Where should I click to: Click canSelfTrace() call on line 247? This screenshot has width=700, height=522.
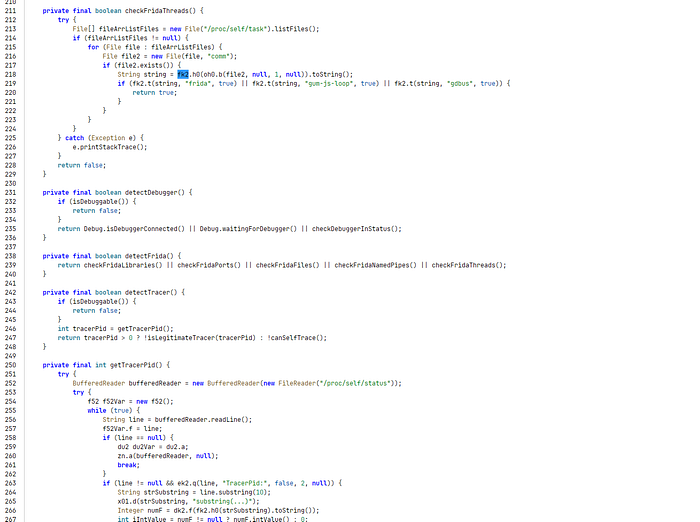pyautogui.click(x=297, y=338)
